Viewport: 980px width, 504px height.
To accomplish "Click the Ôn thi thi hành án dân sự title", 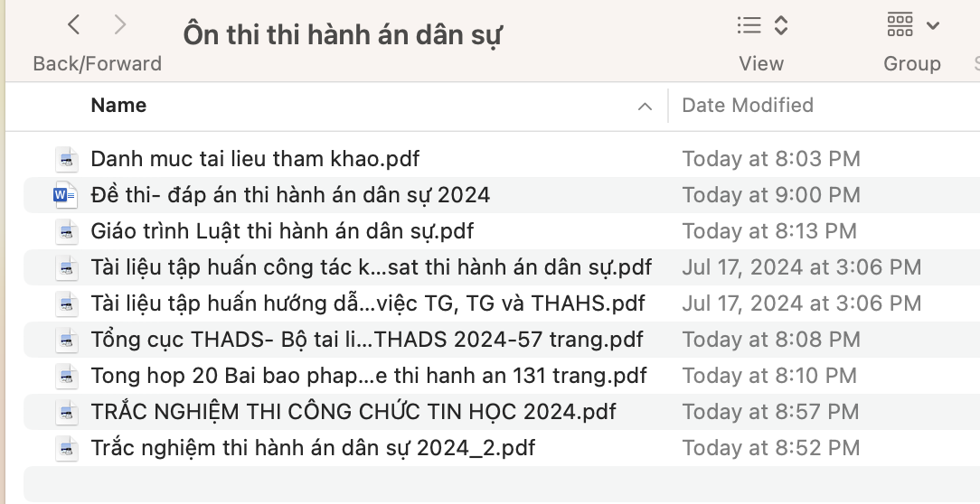I will click(343, 35).
